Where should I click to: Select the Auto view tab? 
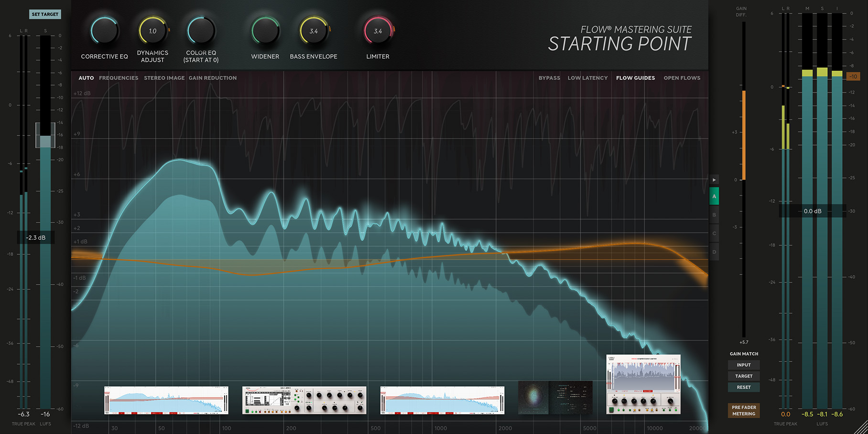pos(86,78)
